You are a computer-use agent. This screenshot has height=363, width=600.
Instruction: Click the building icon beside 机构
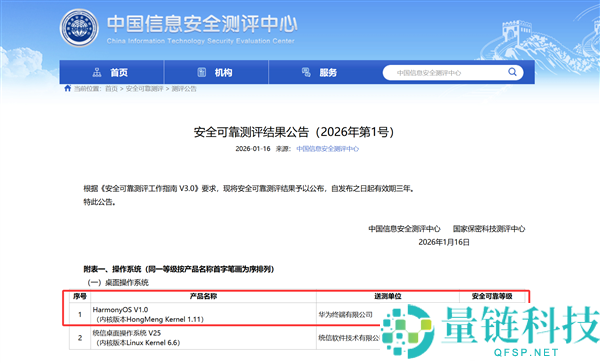202,72
